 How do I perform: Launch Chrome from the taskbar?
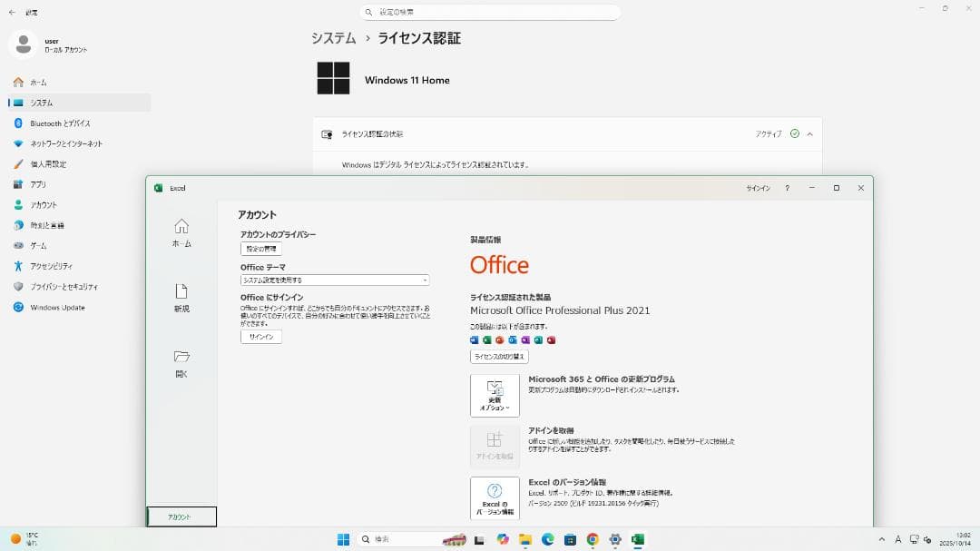pyautogui.click(x=593, y=539)
